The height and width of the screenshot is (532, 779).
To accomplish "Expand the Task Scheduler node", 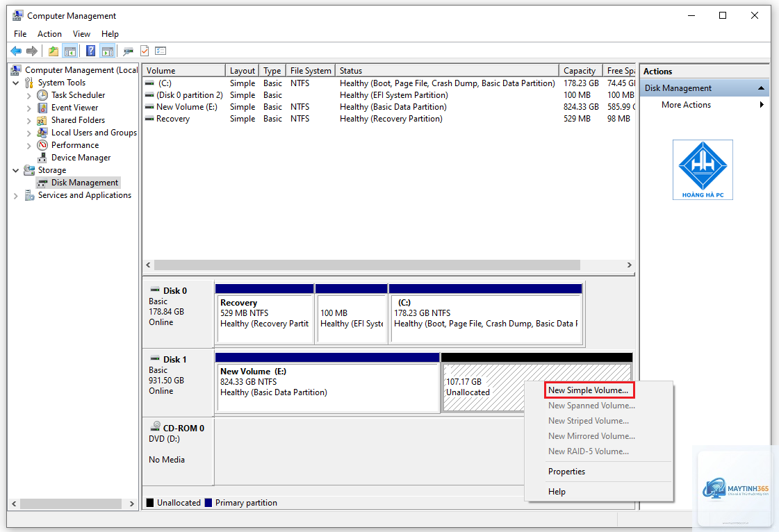I will click(x=28, y=95).
